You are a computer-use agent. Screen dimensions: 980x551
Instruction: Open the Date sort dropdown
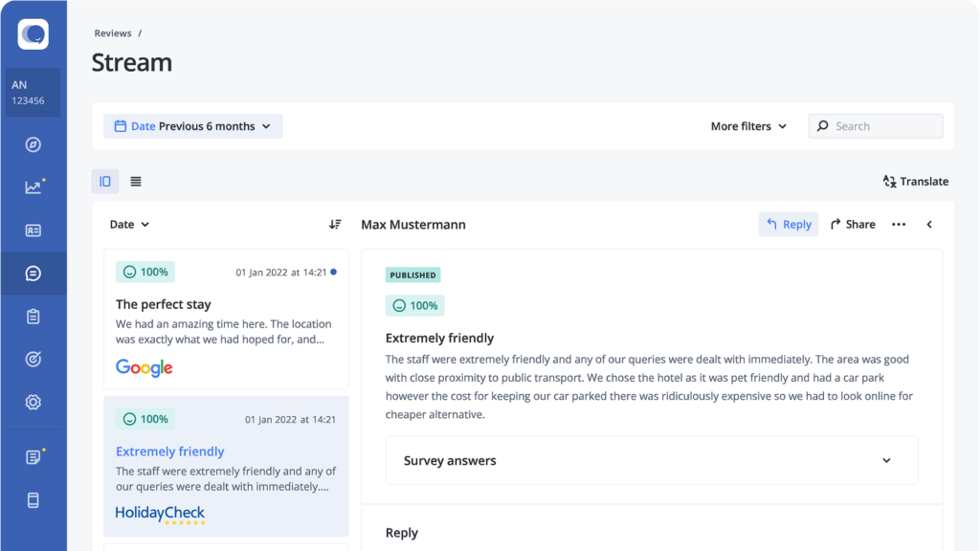(x=129, y=224)
